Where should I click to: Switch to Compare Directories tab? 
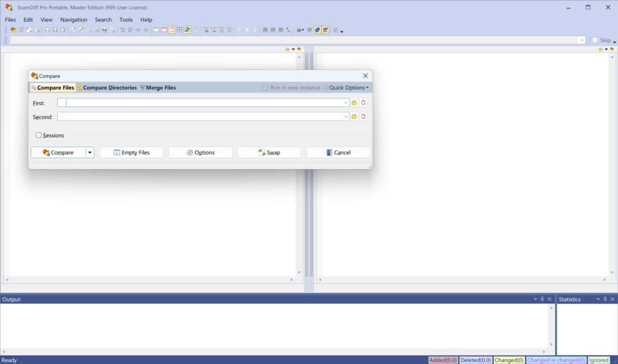point(107,88)
